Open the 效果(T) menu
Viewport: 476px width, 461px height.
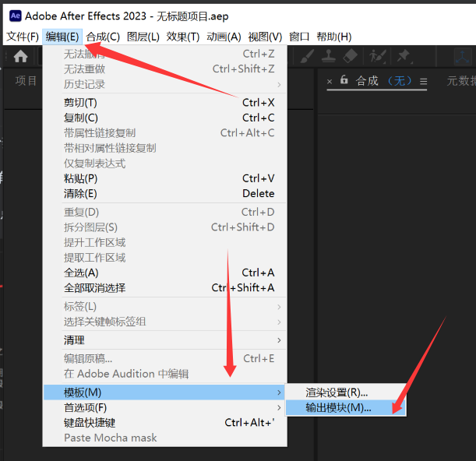[183, 37]
